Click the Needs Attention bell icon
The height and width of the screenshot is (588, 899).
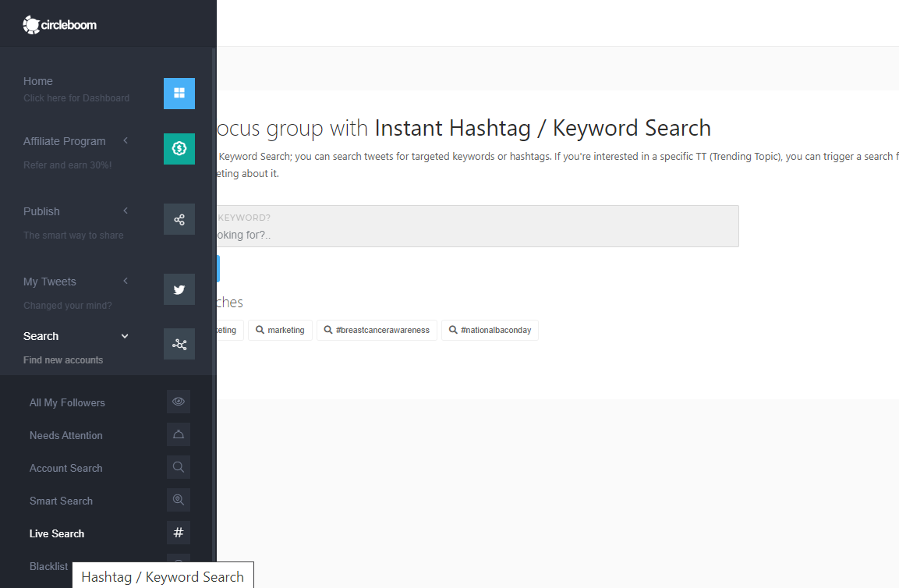[x=179, y=434]
